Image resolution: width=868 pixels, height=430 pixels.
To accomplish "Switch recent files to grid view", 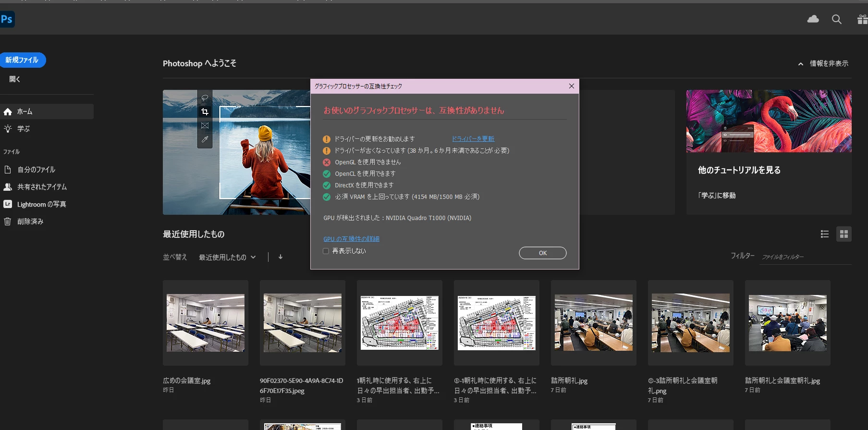I will (844, 234).
